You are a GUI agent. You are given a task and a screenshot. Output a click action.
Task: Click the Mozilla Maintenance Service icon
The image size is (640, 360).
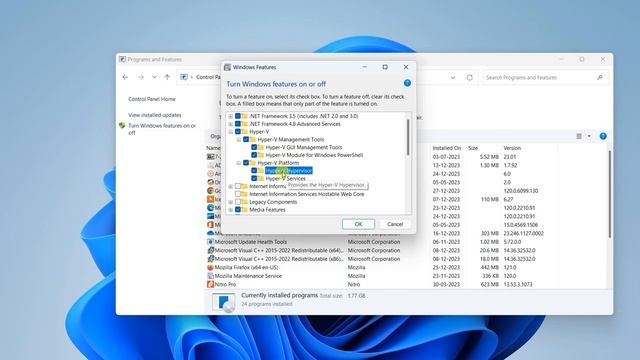210,276
